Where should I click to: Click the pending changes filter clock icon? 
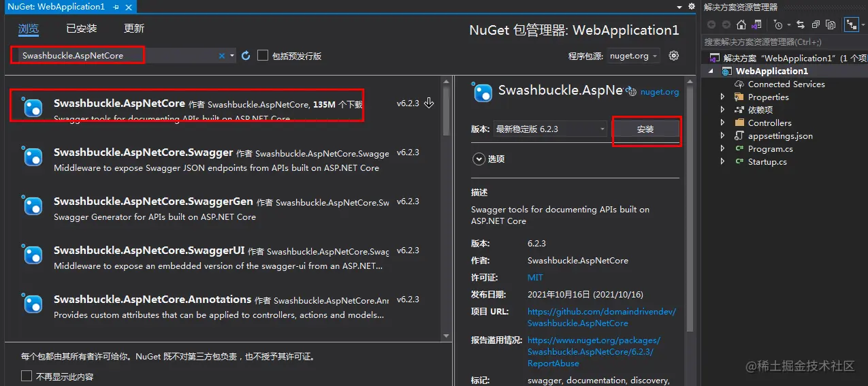778,25
